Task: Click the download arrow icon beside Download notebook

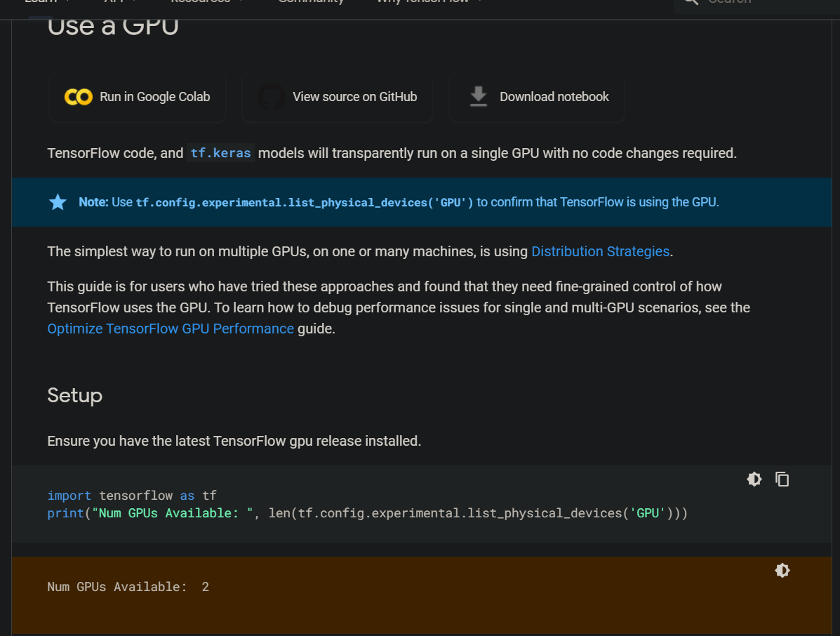Action: click(x=479, y=96)
